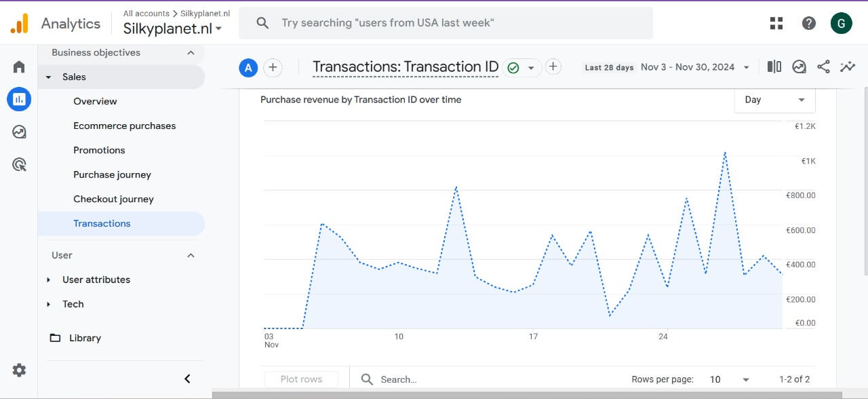This screenshot has width=868, height=399.
Task: Open the Insights sparkline icon
Action: 848,66
